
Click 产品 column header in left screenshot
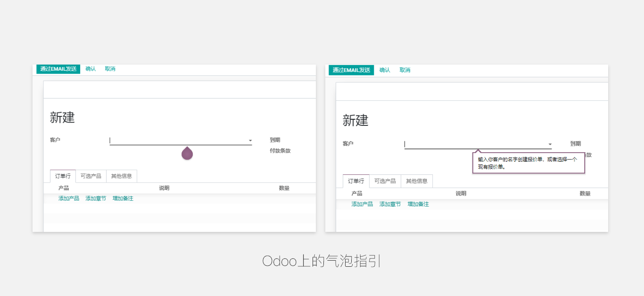64,188
